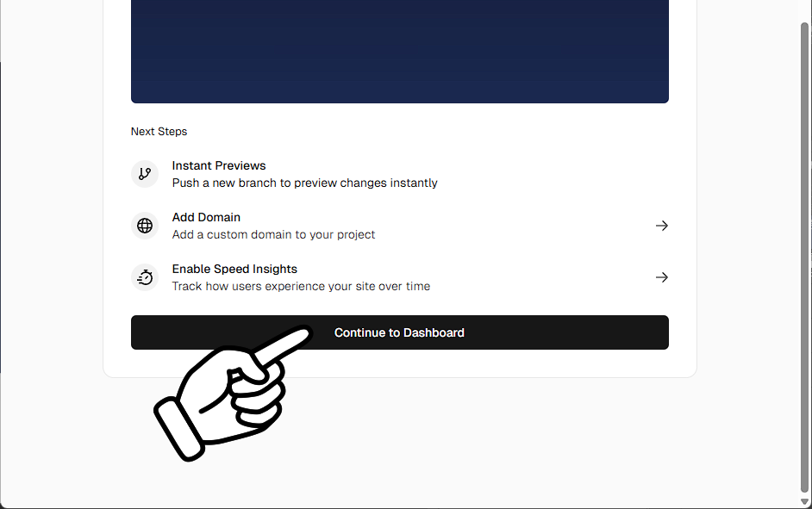Open the Enable Speed Insights title link
The height and width of the screenshot is (509, 812).
click(x=234, y=269)
